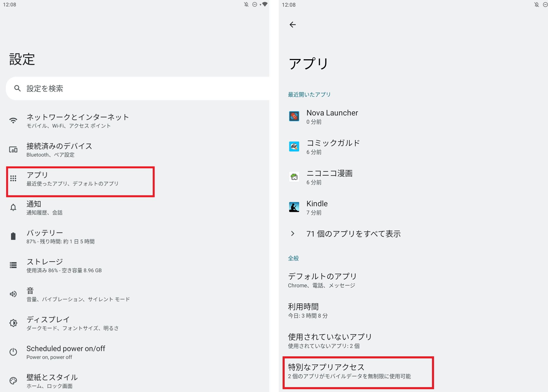
Task: Click the display brightness icon
Action: (13, 323)
